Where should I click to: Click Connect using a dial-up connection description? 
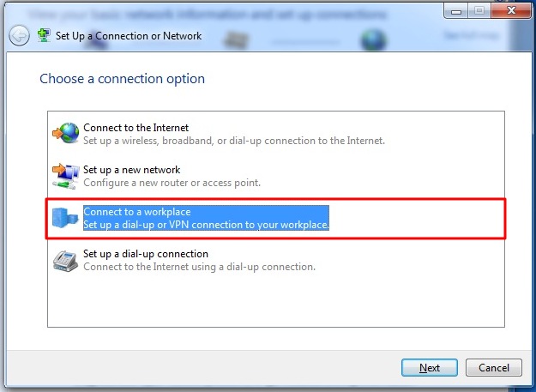click(199, 267)
